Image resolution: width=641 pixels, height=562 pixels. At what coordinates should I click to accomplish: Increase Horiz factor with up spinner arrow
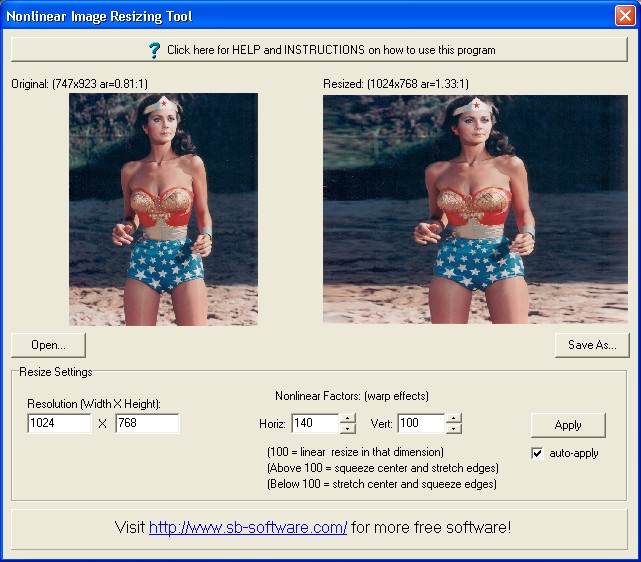tap(348, 418)
